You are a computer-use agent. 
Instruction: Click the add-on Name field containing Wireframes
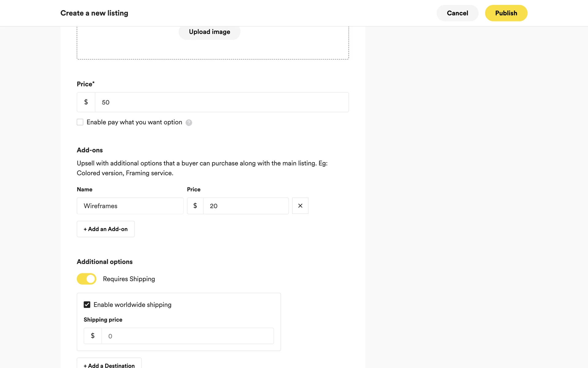(130, 206)
